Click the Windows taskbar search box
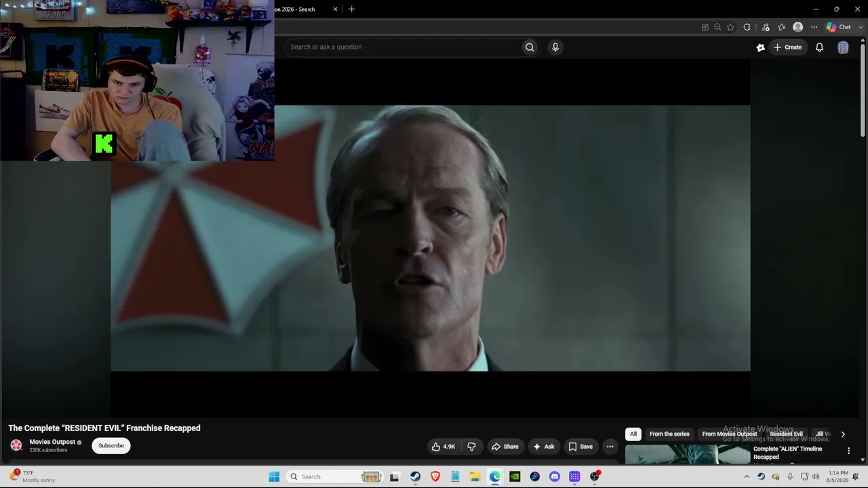Image resolution: width=868 pixels, height=488 pixels. tap(335, 476)
